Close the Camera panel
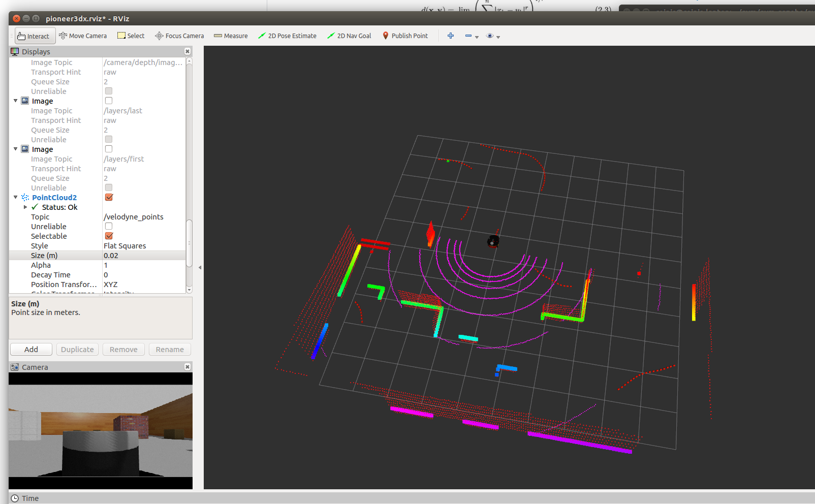The image size is (815, 504). click(x=187, y=367)
